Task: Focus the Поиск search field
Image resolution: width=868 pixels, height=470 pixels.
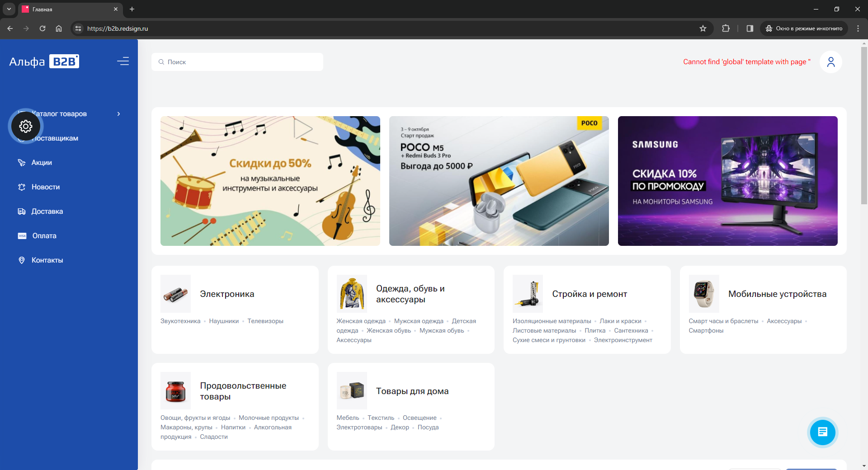Action: pos(237,62)
